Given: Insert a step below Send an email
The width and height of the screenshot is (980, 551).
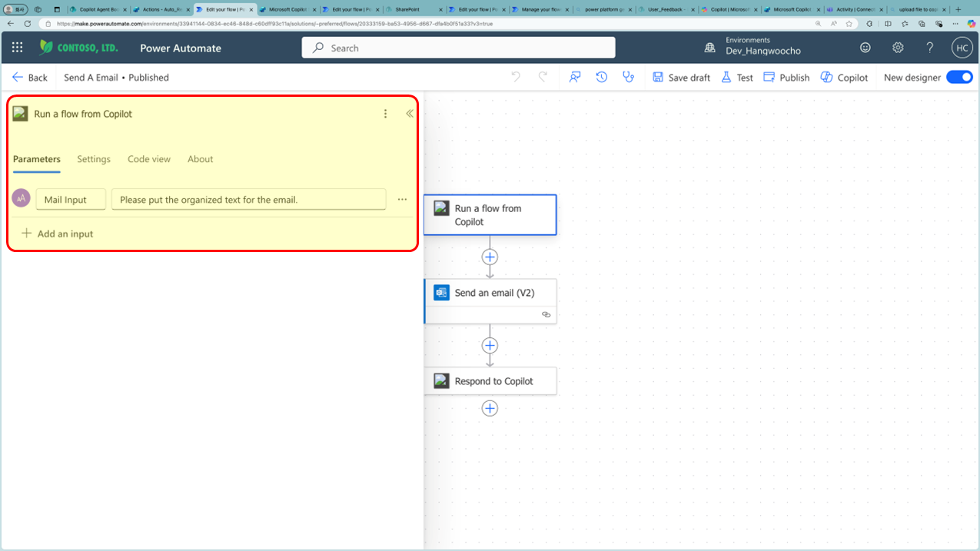Looking at the screenshot, I should pyautogui.click(x=490, y=345).
